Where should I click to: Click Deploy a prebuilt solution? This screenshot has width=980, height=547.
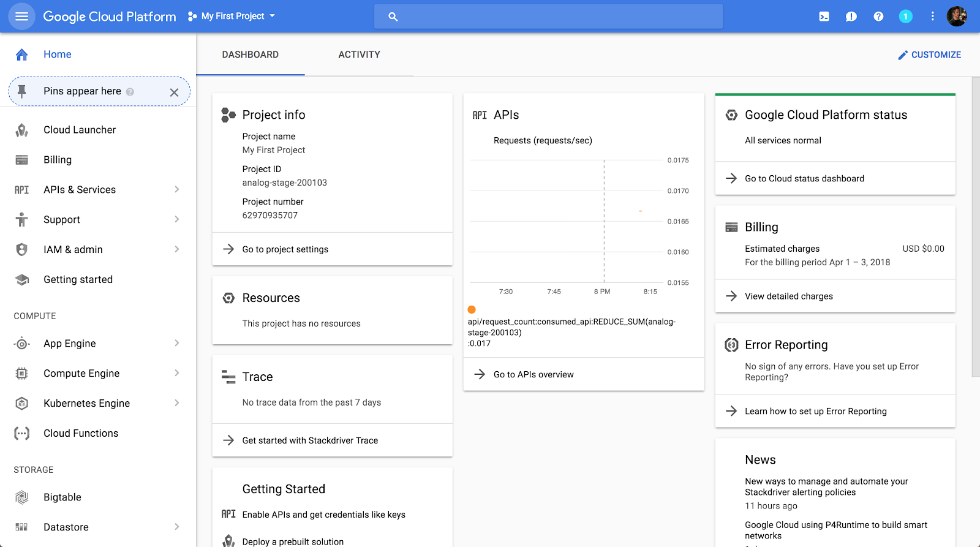293,542
